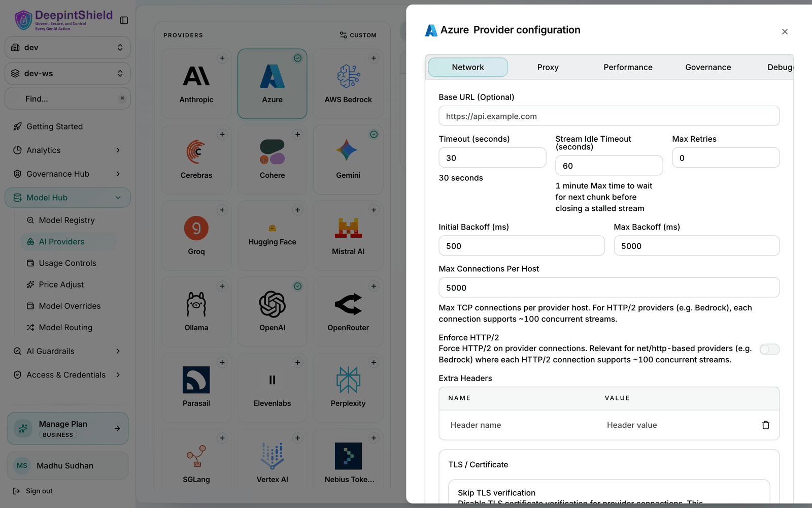Open the dev environment selector
Viewport: 812px width, 508px height.
tap(67, 47)
